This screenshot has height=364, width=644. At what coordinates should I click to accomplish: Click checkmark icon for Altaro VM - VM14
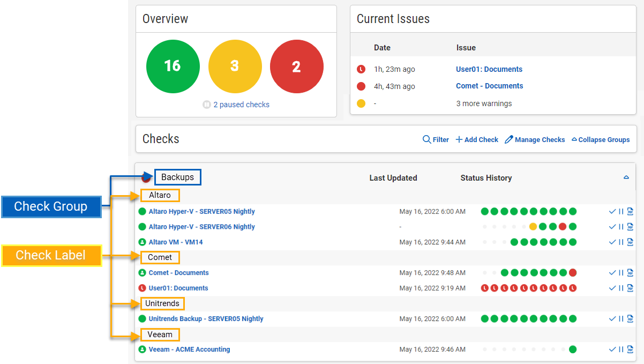[612, 242]
